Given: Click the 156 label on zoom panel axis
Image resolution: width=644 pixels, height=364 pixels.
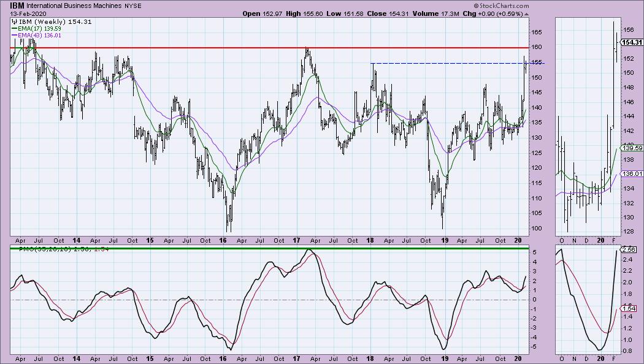Looking at the screenshot, I should click(629, 29).
